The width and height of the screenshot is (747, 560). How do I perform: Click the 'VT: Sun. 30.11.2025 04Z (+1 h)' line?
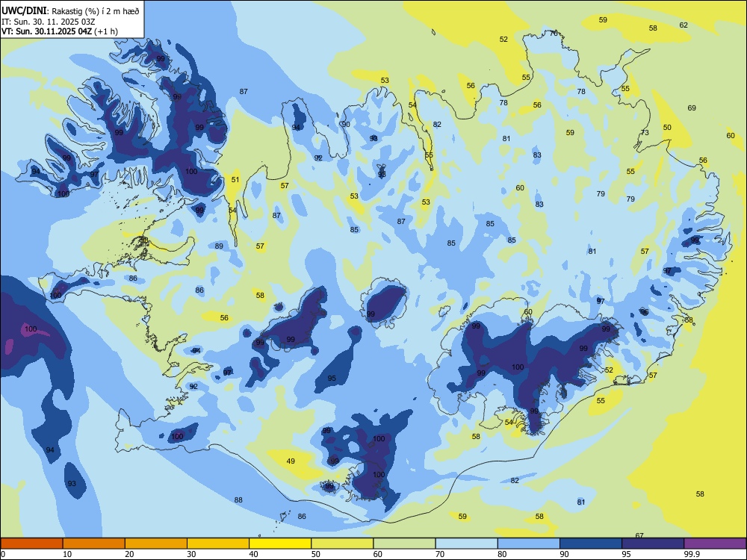point(60,31)
